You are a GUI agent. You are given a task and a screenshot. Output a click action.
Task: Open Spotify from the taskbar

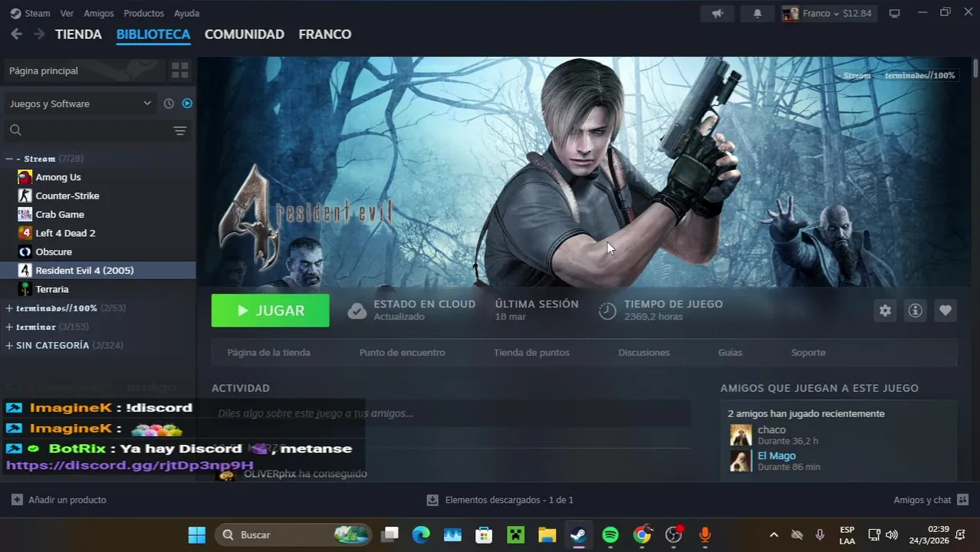[x=610, y=534]
